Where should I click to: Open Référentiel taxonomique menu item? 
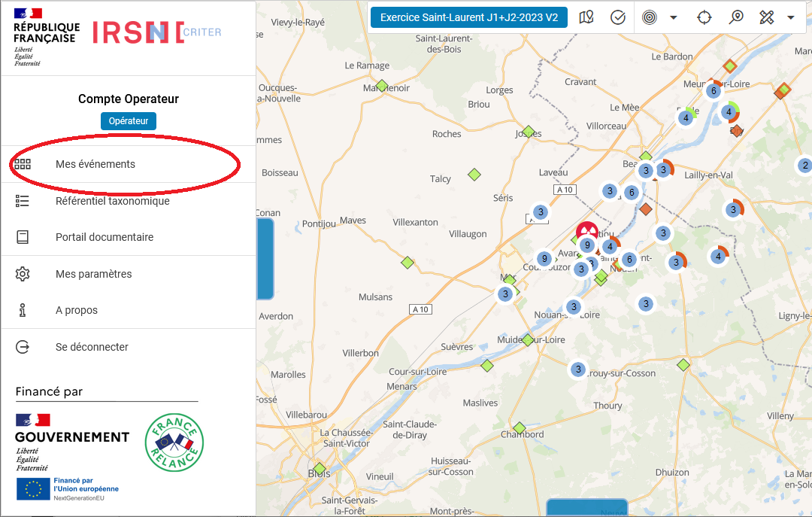point(112,201)
